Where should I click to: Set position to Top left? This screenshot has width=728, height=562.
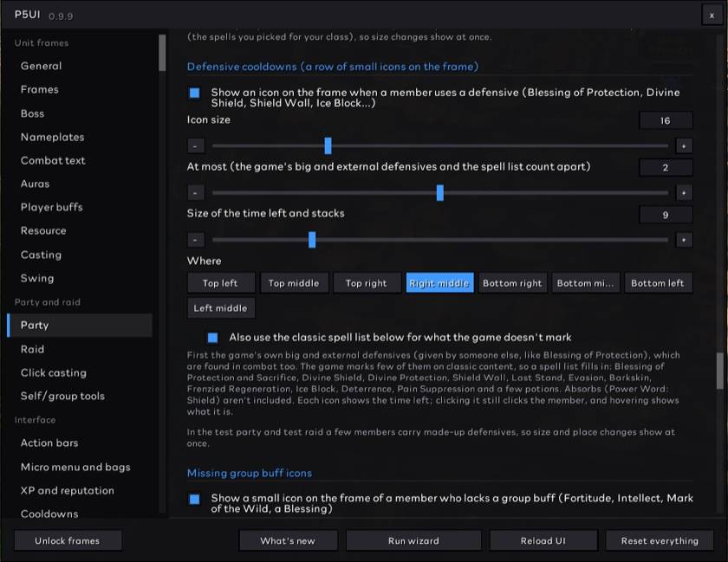(x=221, y=283)
